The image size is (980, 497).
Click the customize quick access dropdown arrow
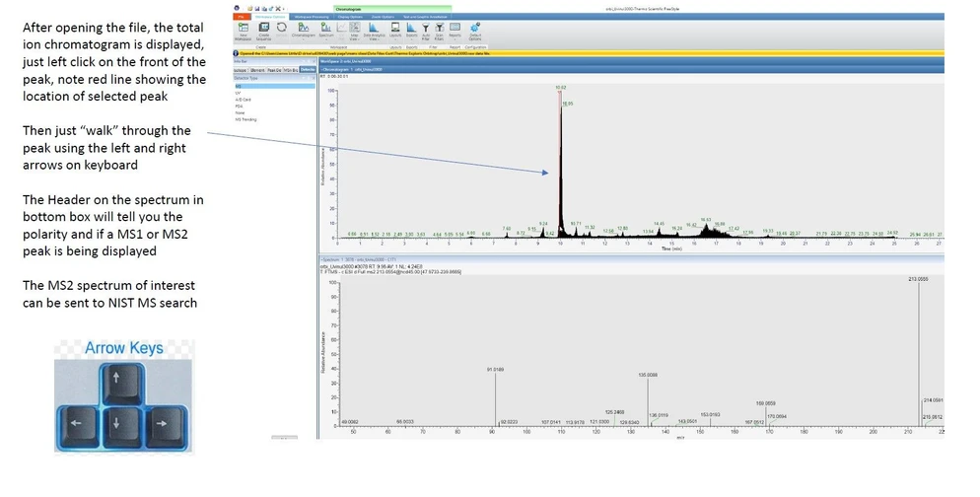pos(284,9)
